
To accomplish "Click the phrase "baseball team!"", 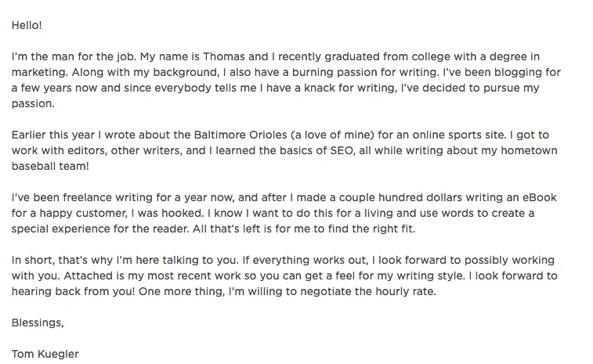I will (50, 166).
